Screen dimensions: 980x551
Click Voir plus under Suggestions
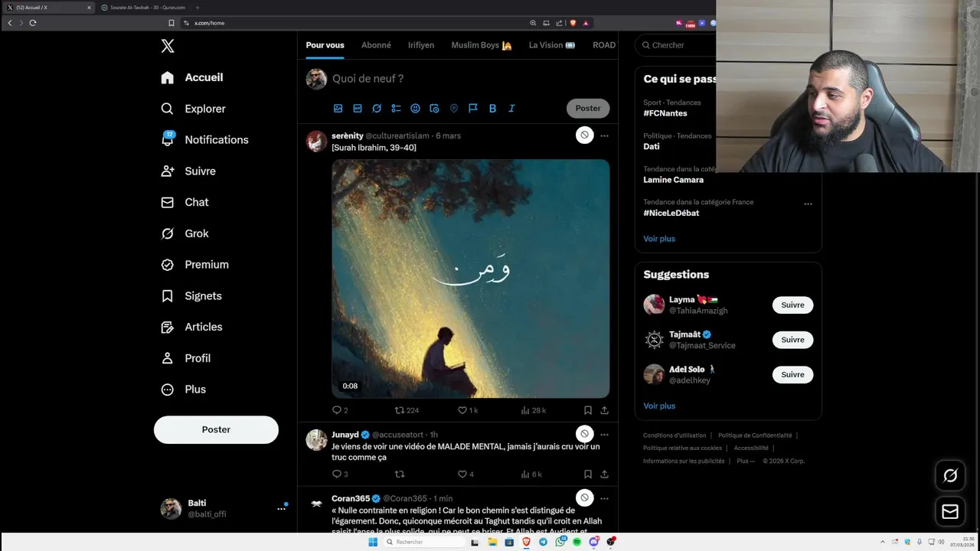click(x=659, y=406)
